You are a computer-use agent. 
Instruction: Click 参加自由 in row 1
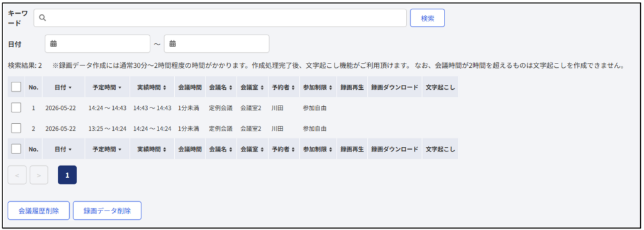314,108
